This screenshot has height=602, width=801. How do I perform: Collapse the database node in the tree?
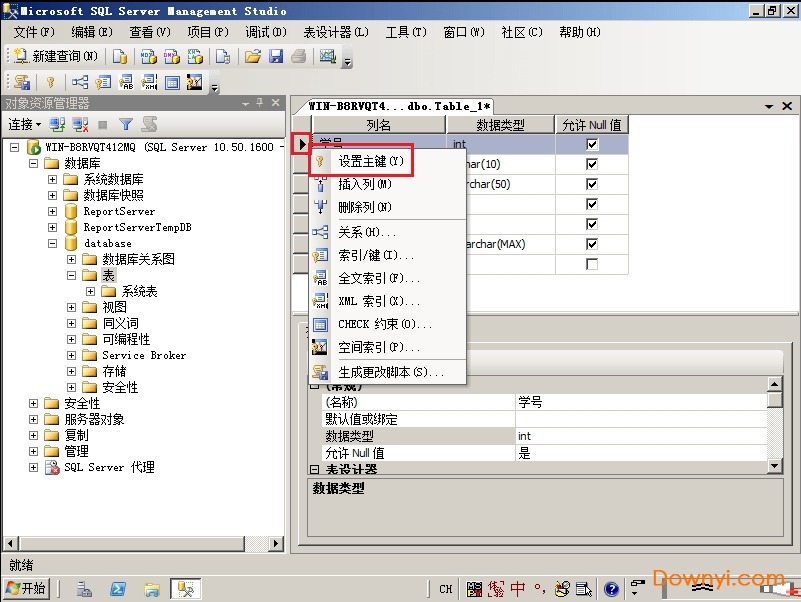[x=52, y=243]
